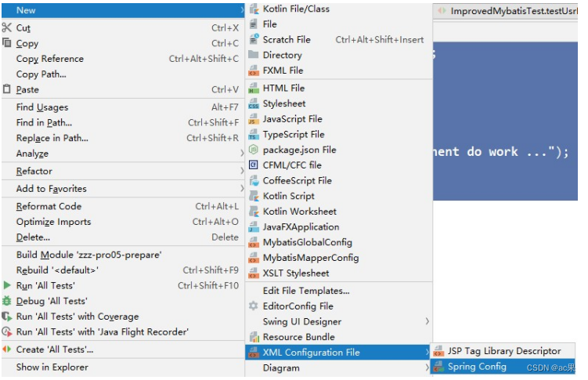Click the JSP Tag Library Descriptor icon
The image size is (588, 380).
click(x=438, y=351)
